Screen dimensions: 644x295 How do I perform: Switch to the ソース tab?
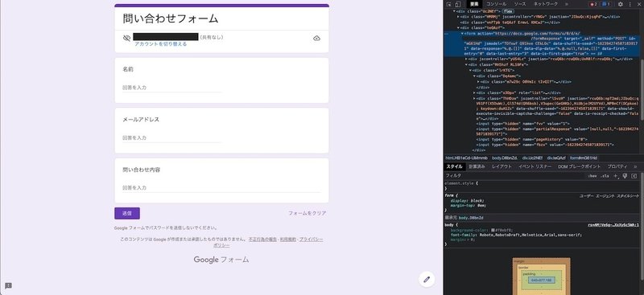(520, 4)
